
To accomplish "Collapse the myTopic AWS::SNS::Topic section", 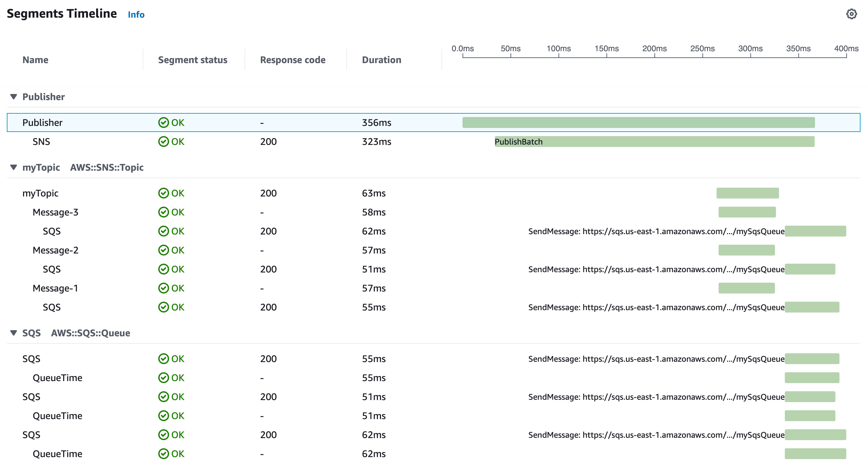I will tap(14, 167).
